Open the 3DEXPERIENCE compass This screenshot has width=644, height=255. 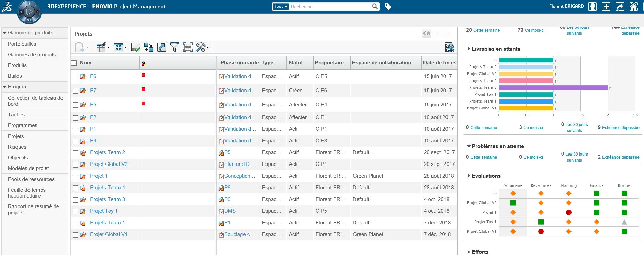29,12
